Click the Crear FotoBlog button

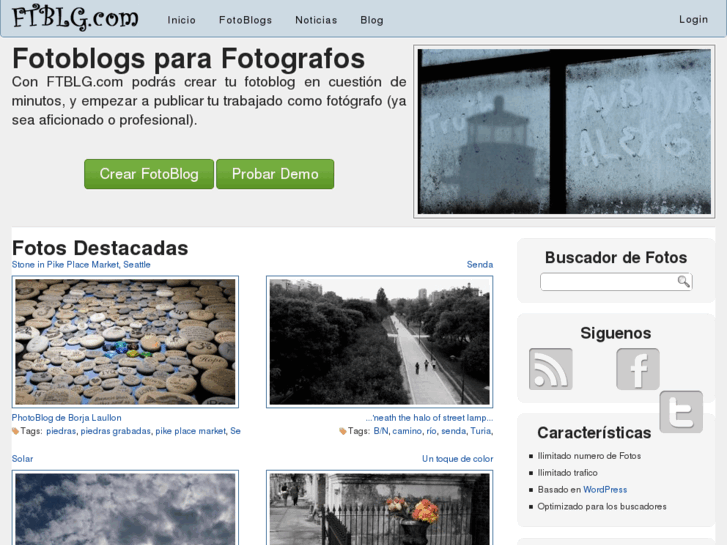tap(149, 174)
